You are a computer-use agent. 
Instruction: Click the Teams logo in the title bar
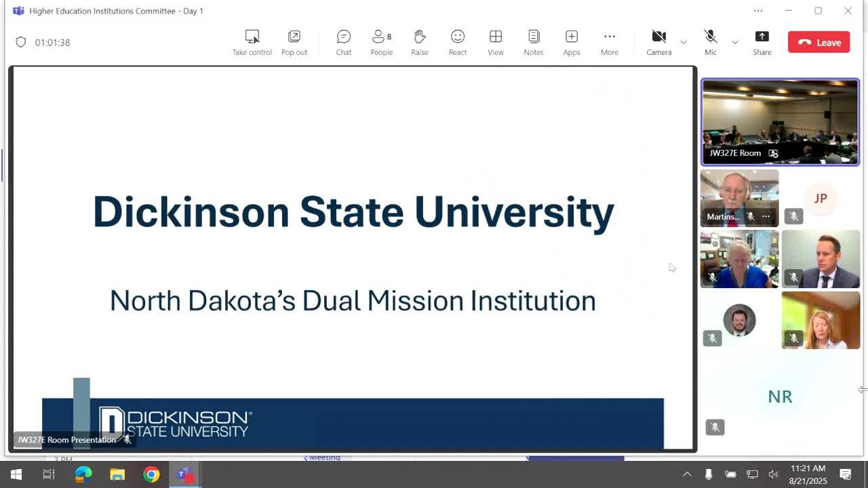click(x=18, y=11)
